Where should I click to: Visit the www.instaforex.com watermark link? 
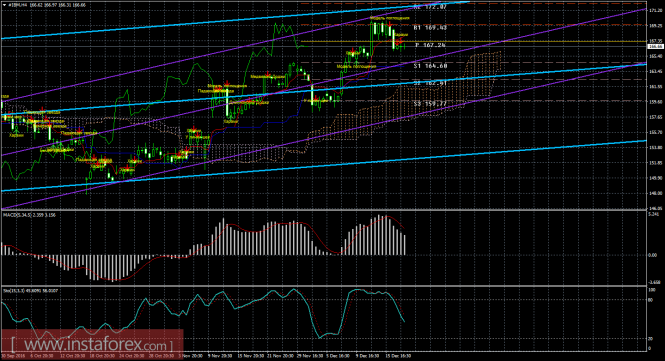(92, 343)
